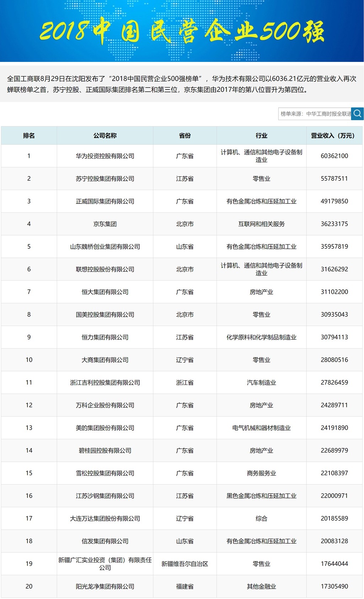Click the 省份 column header

click(185, 136)
